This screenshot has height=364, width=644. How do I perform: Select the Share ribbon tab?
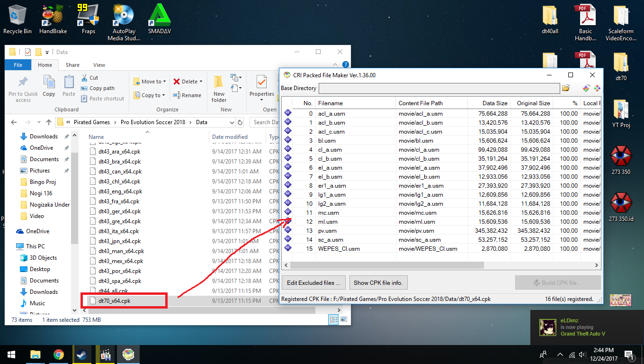click(72, 65)
